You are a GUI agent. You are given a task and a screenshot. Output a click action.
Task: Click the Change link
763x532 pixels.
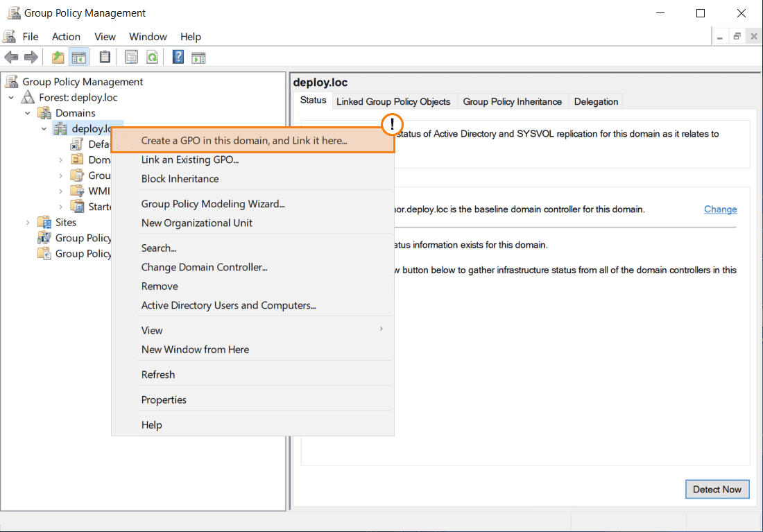[x=720, y=209]
